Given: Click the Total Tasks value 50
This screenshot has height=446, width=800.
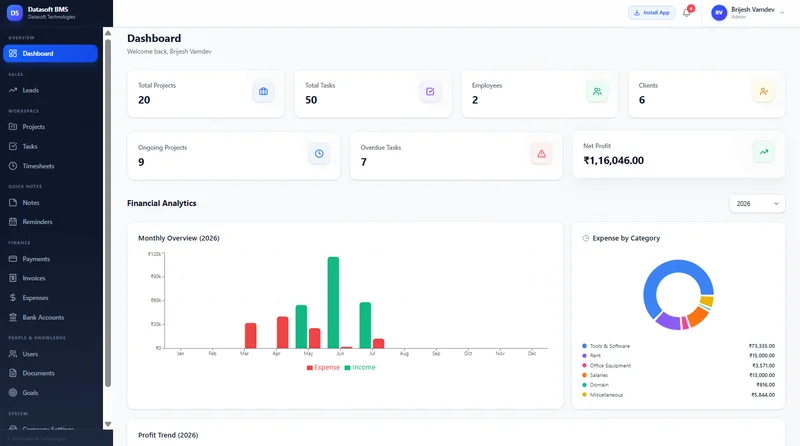Looking at the screenshot, I should pos(311,100).
